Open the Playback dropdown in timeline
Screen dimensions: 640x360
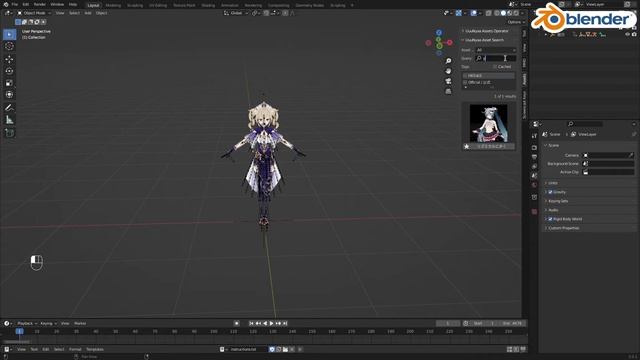(x=27, y=323)
